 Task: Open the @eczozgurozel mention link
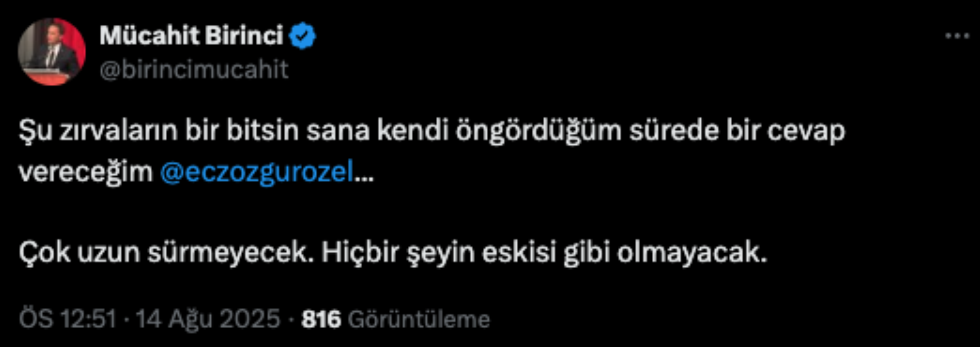257,172
